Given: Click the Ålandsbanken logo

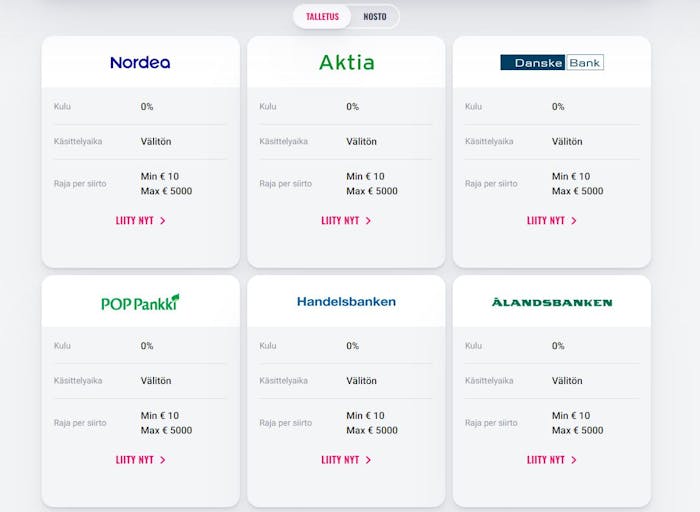Looking at the screenshot, I should tap(552, 303).
